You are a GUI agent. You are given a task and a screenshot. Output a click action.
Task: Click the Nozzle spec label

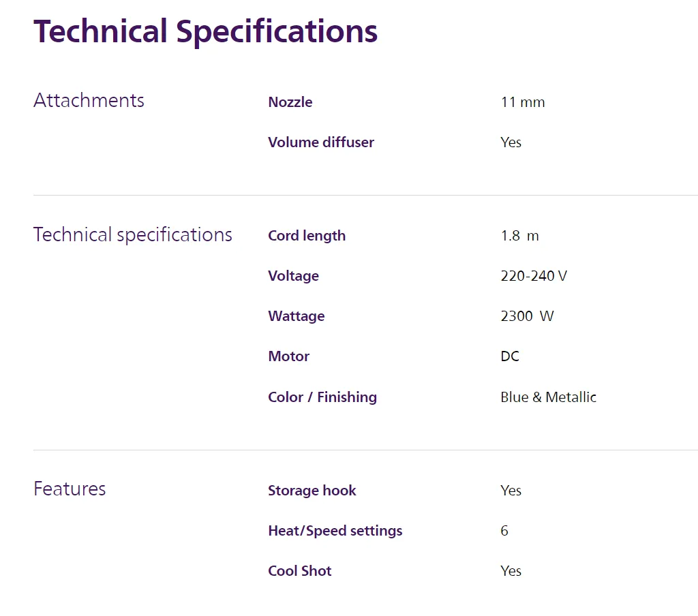(290, 102)
